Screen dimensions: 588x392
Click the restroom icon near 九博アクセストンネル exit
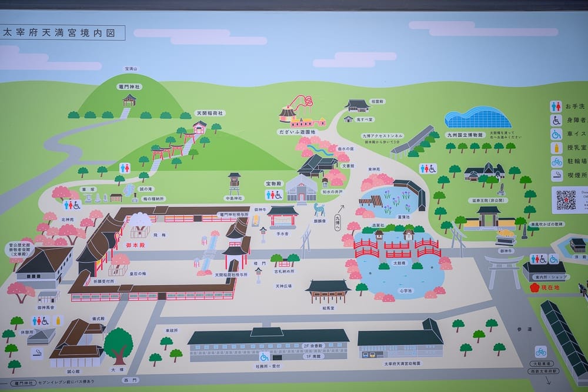click(x=428, y=169)
